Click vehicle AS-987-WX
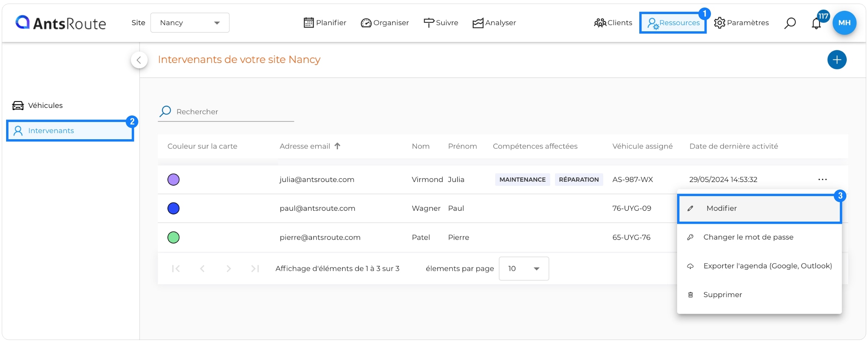This screenshot has width=868, height=345. point(632,180)
